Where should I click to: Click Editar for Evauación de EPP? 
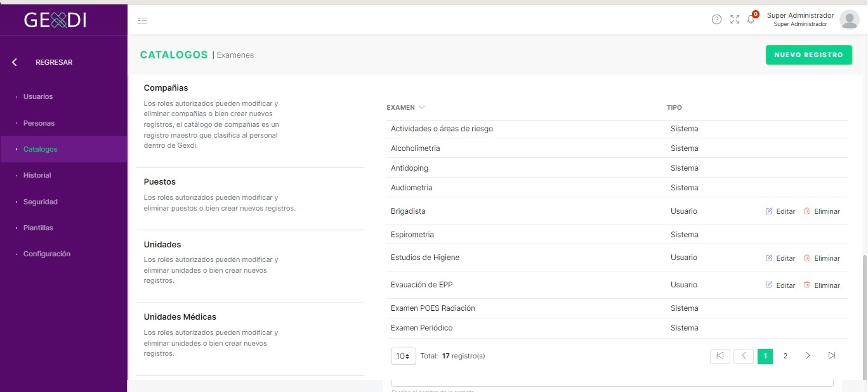pyautogui.click(x=786, y=285)
